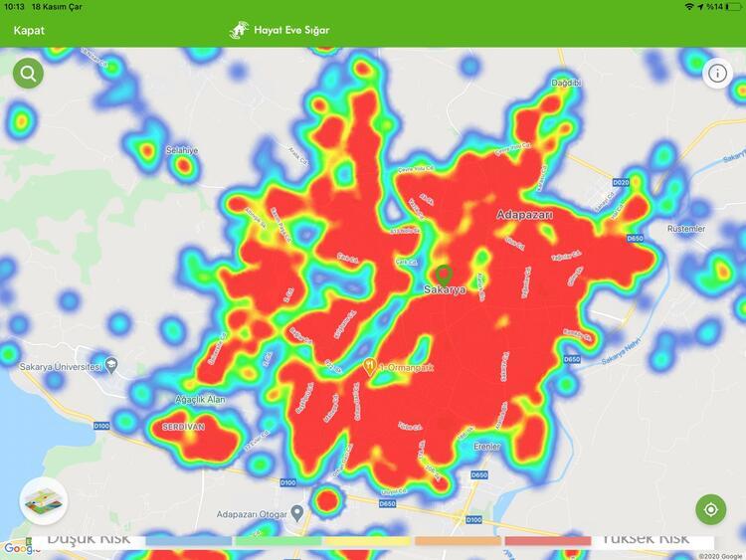The image size is (746, 560).
Task: Tap the Sakarya location pin
Action: coord(443,272)
